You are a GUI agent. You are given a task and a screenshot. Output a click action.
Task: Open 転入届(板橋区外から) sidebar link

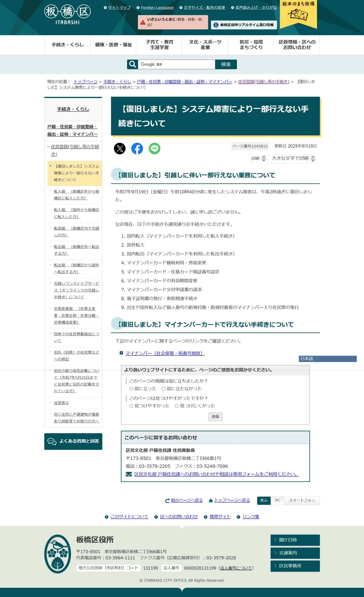tap(76, 195)
